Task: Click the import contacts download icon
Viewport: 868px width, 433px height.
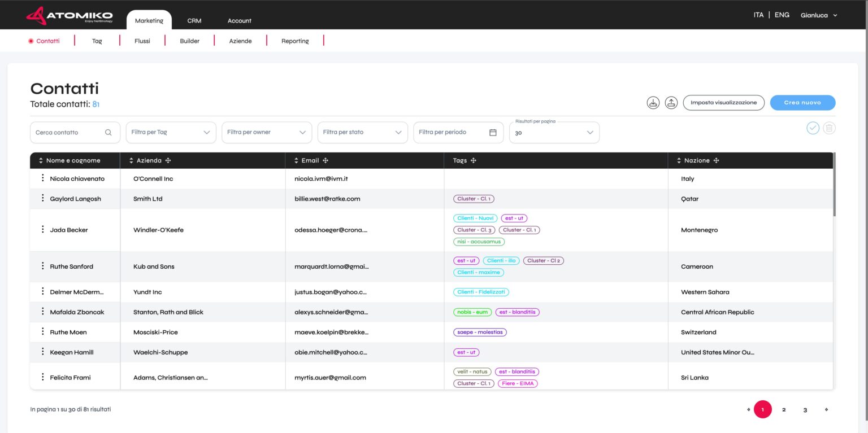Action: pyautogui.click(x=653, y=102)
